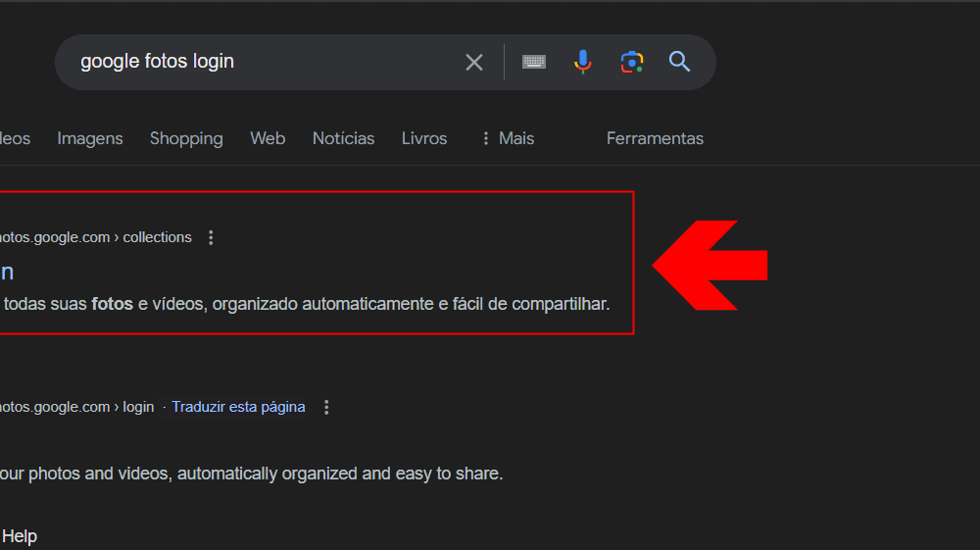This screenshot has height=550, width=980.
Task: Click the photos.google.com › login URL
Action: click(x=76, y=407)
